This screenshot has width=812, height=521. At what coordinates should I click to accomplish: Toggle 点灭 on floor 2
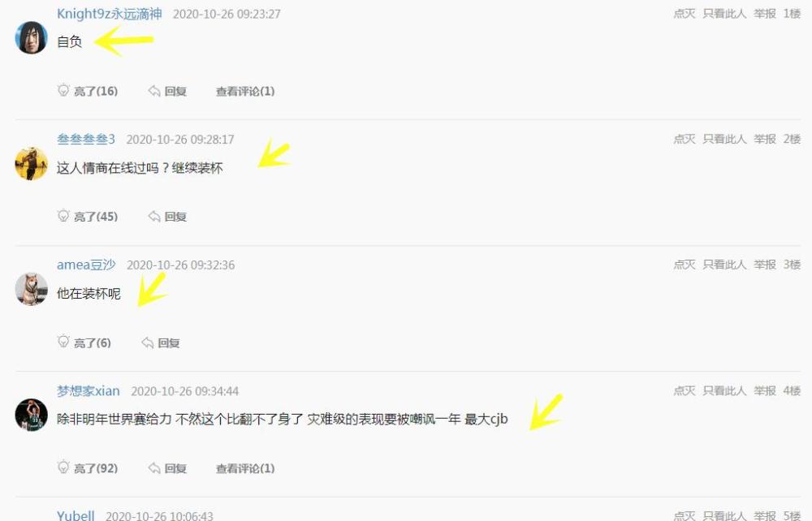click(684, 139)
